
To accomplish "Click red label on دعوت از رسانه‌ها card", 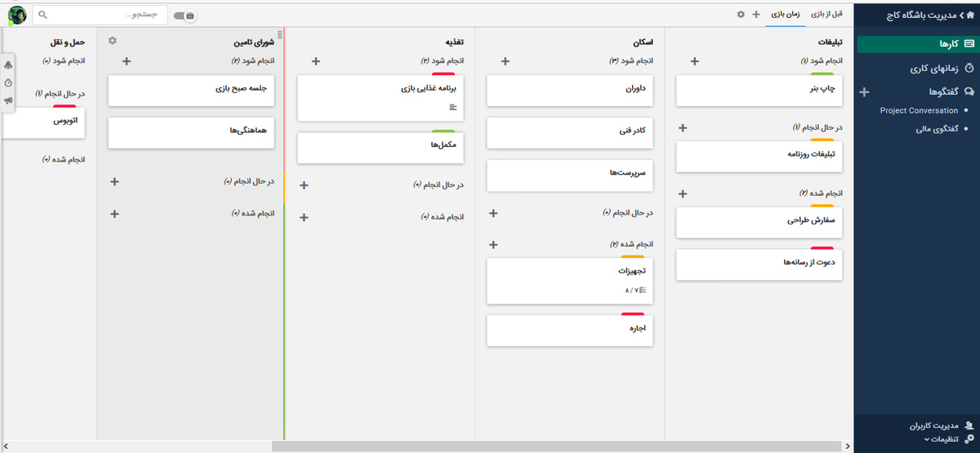I will [x=822, y=248].
